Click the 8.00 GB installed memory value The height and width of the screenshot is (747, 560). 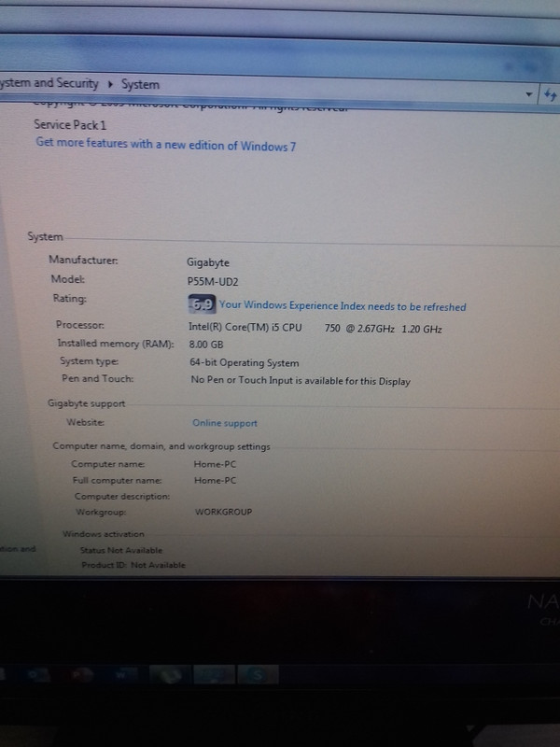pos(206,345)
